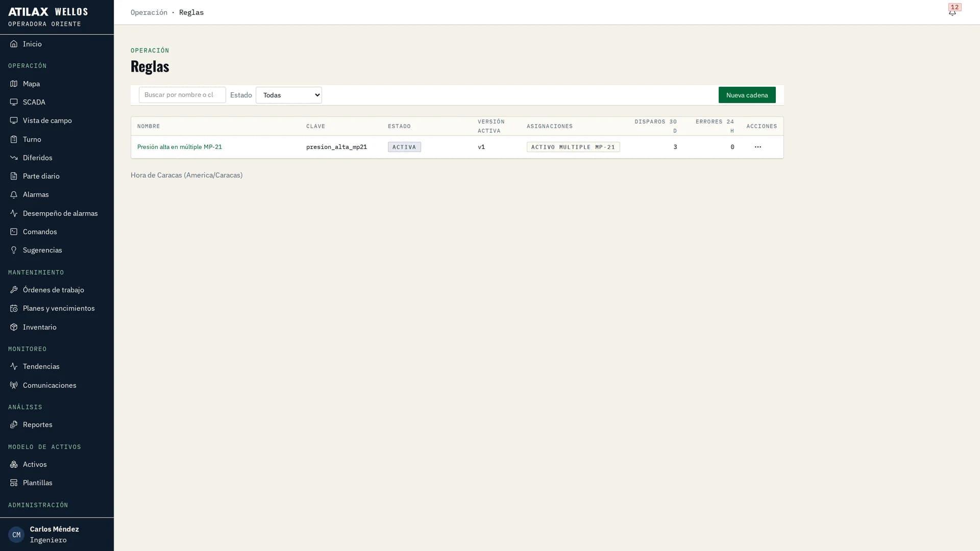
Task: Click the Operación breadcrumb link
Action: [x=149, y=12]
